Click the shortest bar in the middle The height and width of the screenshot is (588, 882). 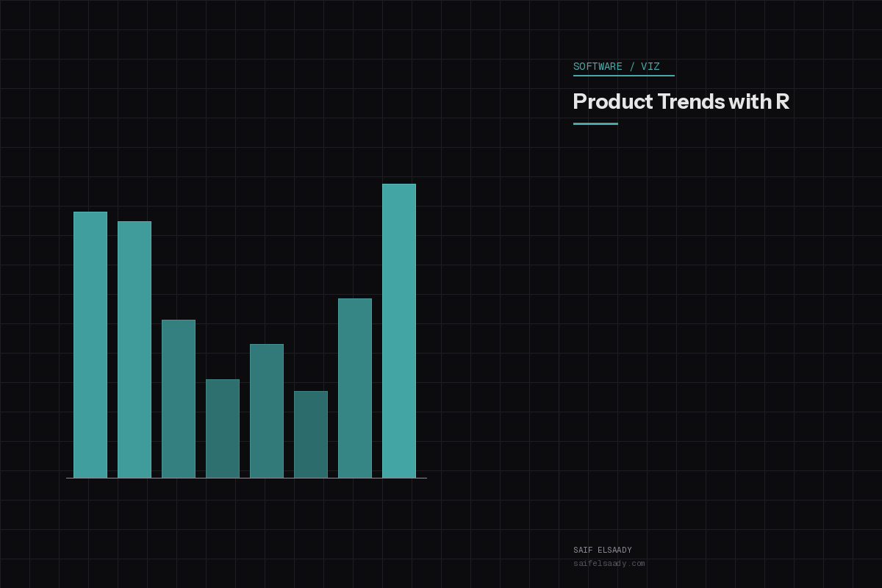311,434
